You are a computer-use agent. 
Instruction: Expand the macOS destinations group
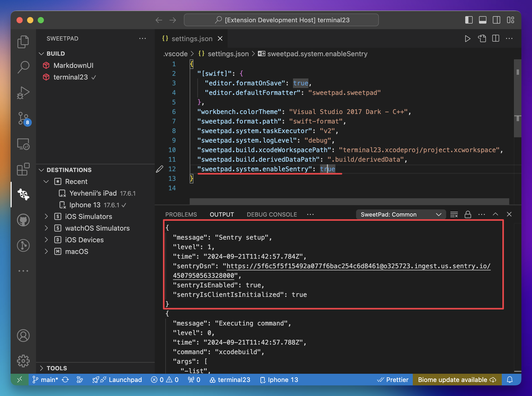(46, 252)
